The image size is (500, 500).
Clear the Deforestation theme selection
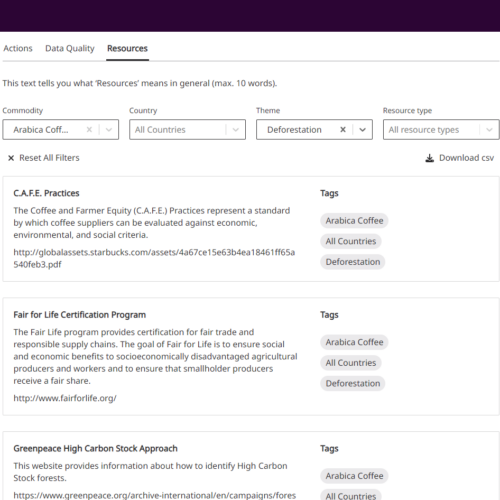click(x=343, y=130)
